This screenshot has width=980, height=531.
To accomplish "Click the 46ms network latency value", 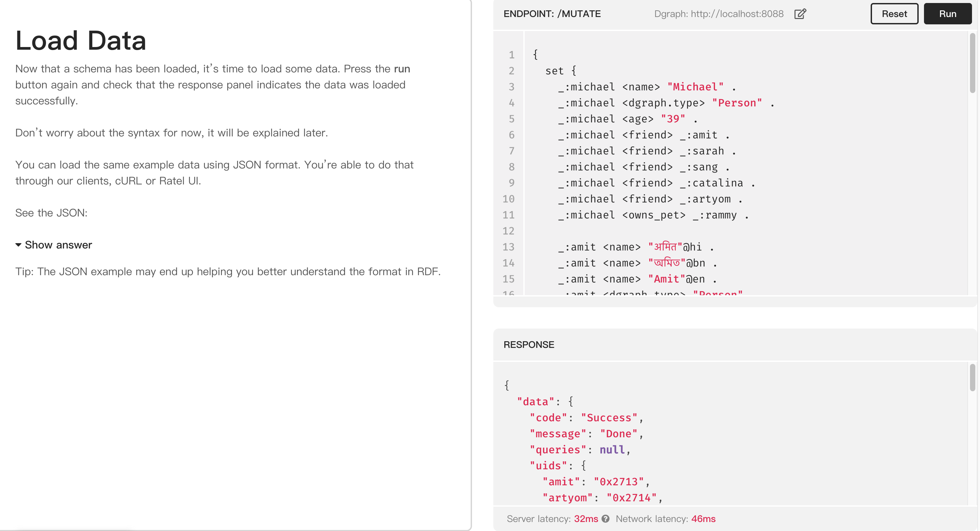I will point(703,519).
